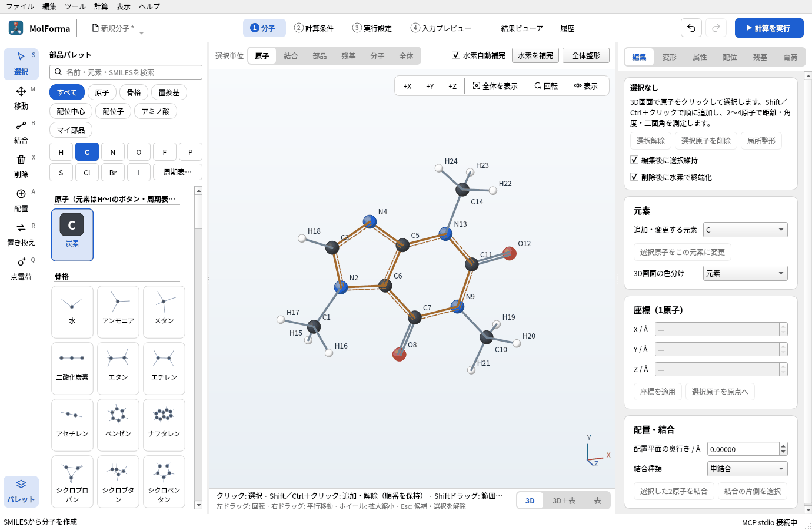Switch to the 変形 panel tab
The image size is (812, 530).
click(669, 57)
